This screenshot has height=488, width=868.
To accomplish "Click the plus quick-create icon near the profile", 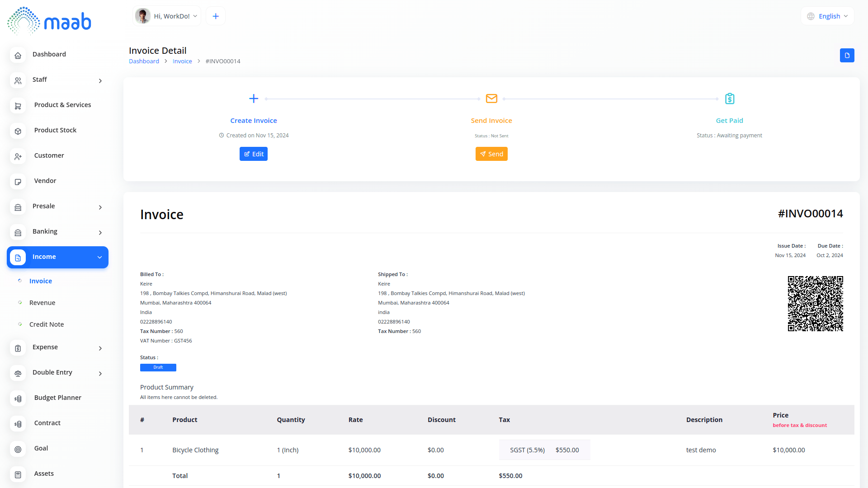I will point(216,16).
